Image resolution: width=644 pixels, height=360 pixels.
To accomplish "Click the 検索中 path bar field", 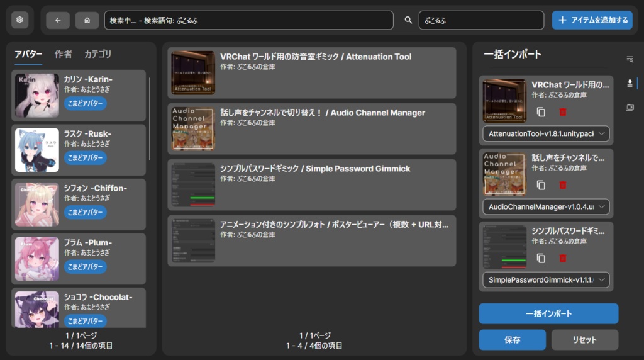I will pos(248,20).
